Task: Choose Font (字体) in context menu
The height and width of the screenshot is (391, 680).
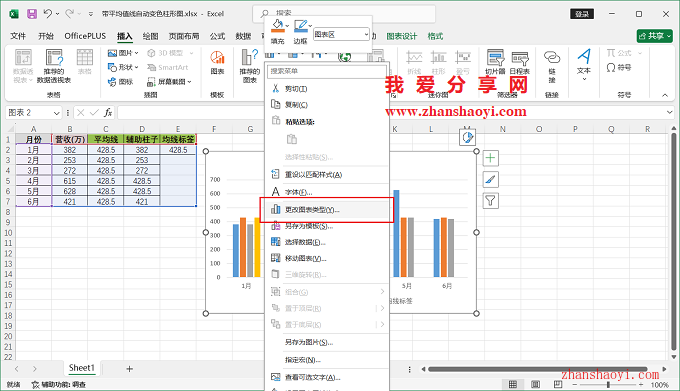Action: click(x=327, y=192)
